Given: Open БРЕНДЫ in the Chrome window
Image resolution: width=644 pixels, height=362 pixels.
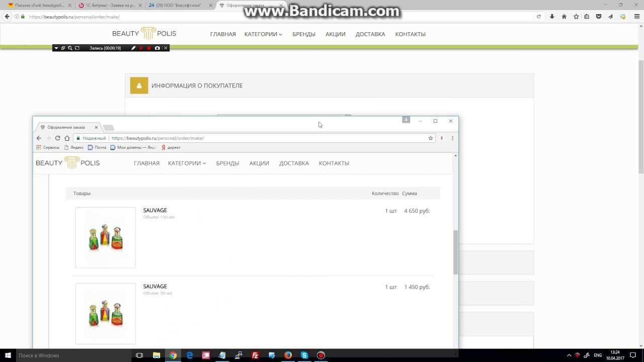Looking at the screenshot, I should tap(227, 163).
